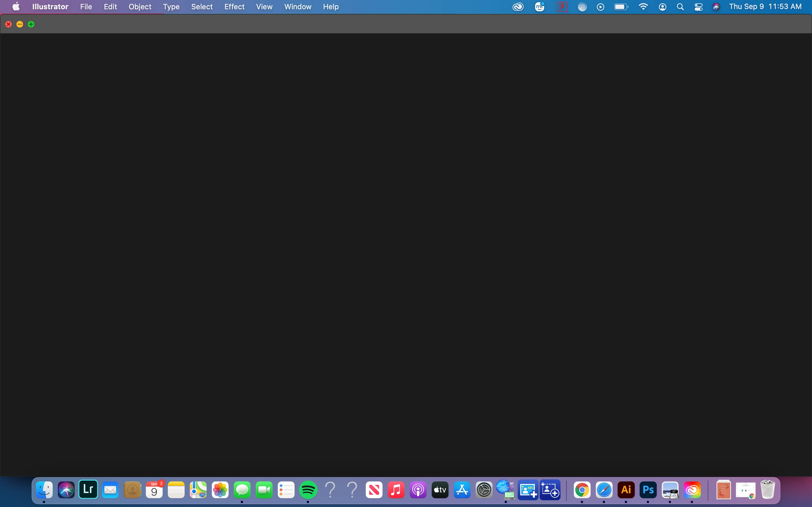Click the Creative Cloud dock icon
Viewport: 812px width, 507px height.
(x=692, y=490)
